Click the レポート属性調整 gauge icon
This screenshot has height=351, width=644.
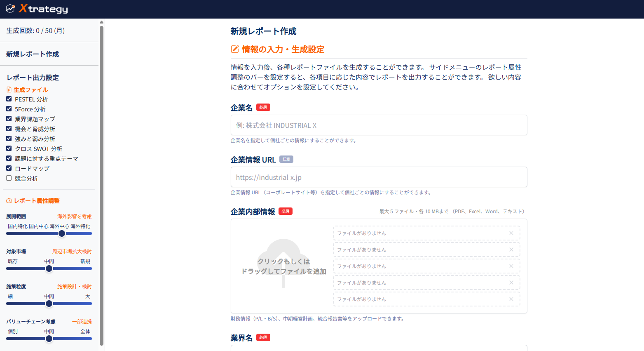click(x=9, y=201)
